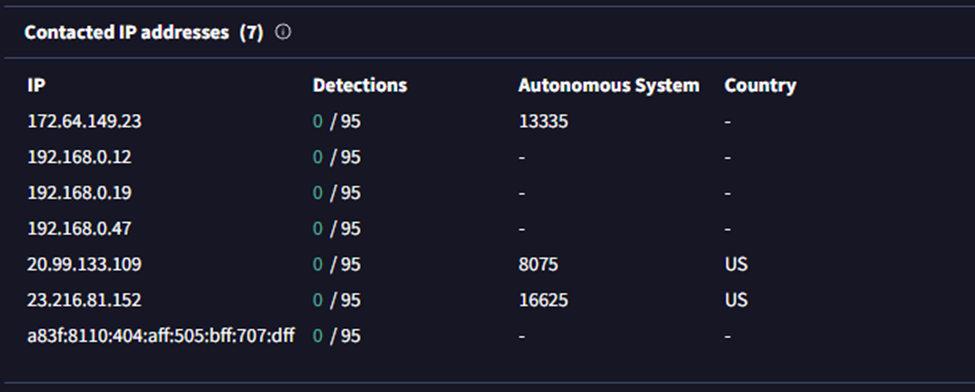
Task: Select the detection score for 172.64.149.23
Action: point(336,121)
